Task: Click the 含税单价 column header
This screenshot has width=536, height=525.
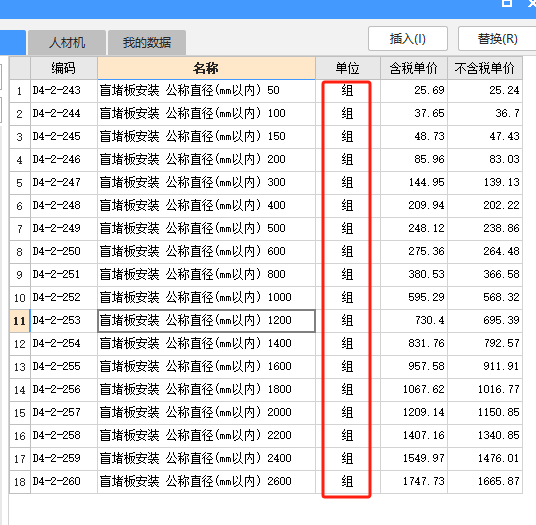Action: coord(414,68)
